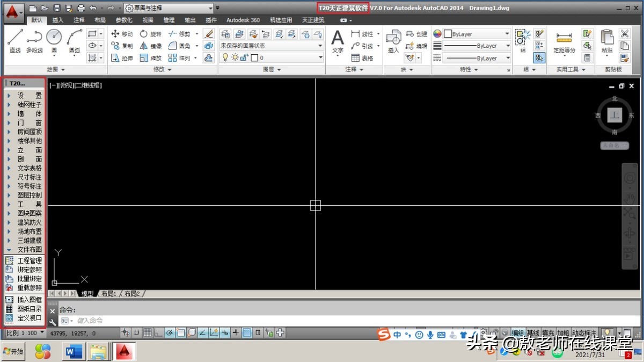
Task: Select the 直线 (Line) drawing tool
Action: coord(15,40)
